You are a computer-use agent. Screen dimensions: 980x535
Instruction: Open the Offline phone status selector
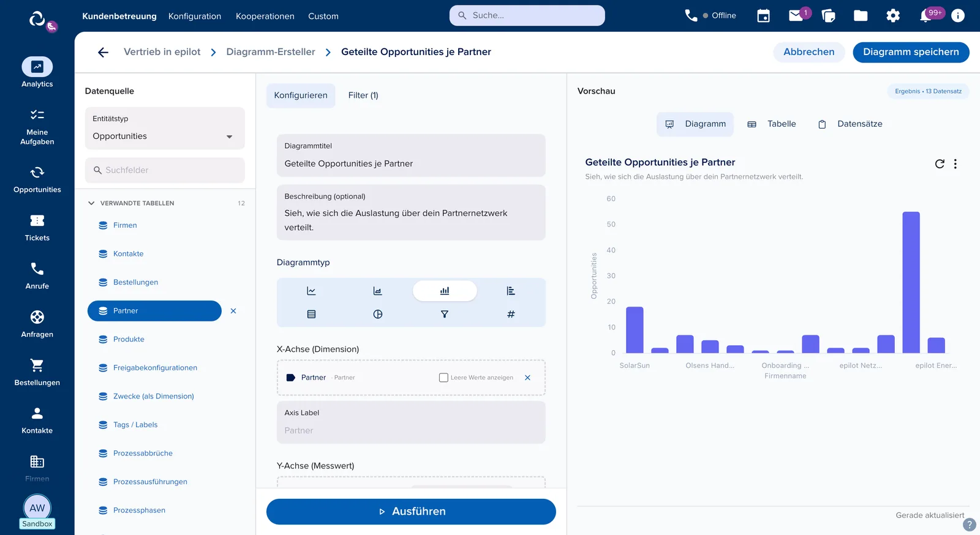(710, 16)
